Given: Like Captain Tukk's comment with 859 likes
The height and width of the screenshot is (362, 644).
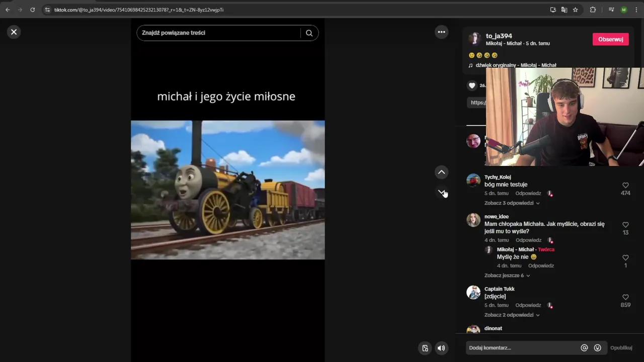Looking at the screenshot, I should pyautogui.click(x=625, y=297).
